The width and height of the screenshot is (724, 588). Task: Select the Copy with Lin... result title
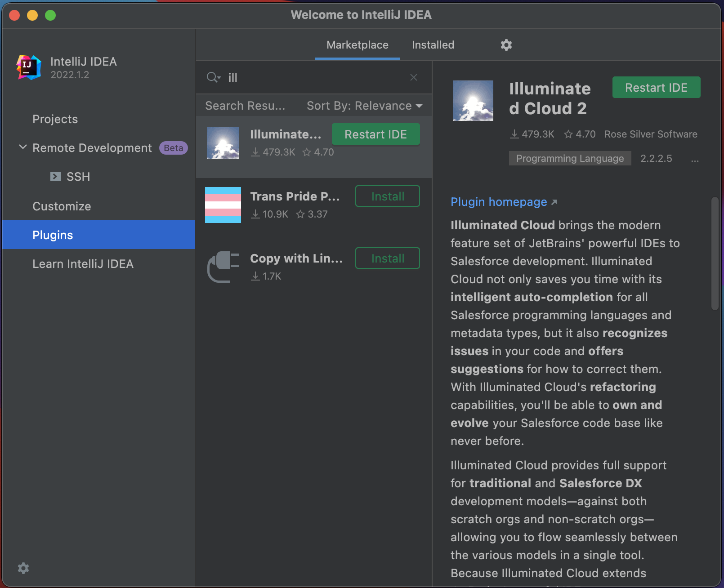[x=296, y=258]
